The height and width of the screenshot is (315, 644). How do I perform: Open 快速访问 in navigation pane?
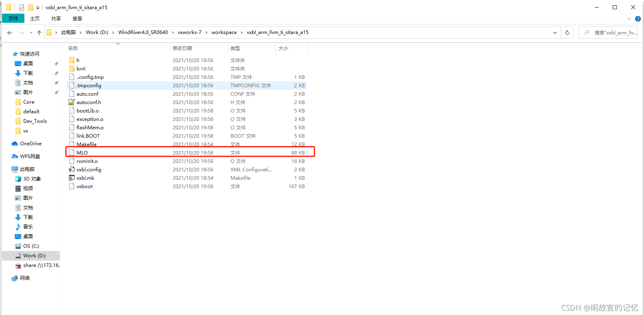(x=30, y=54)
